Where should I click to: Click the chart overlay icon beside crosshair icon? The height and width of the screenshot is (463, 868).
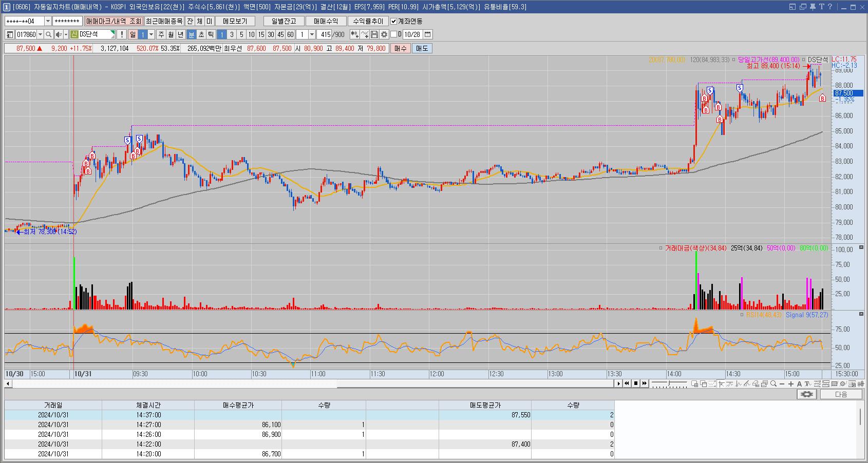[729, 383]
